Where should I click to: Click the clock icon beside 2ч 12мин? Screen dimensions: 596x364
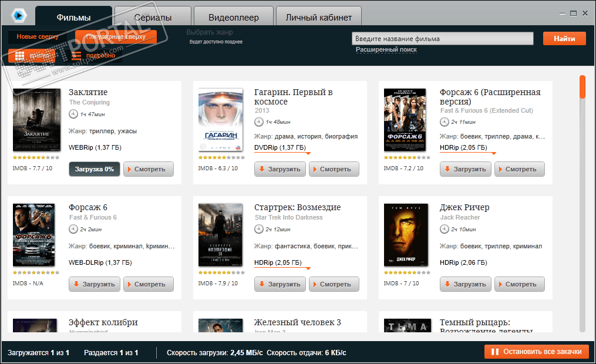click(x=259, y=229)
